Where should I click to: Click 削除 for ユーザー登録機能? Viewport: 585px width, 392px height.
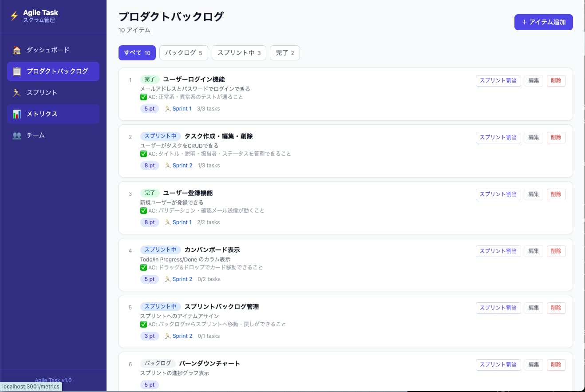pos(556,194)
